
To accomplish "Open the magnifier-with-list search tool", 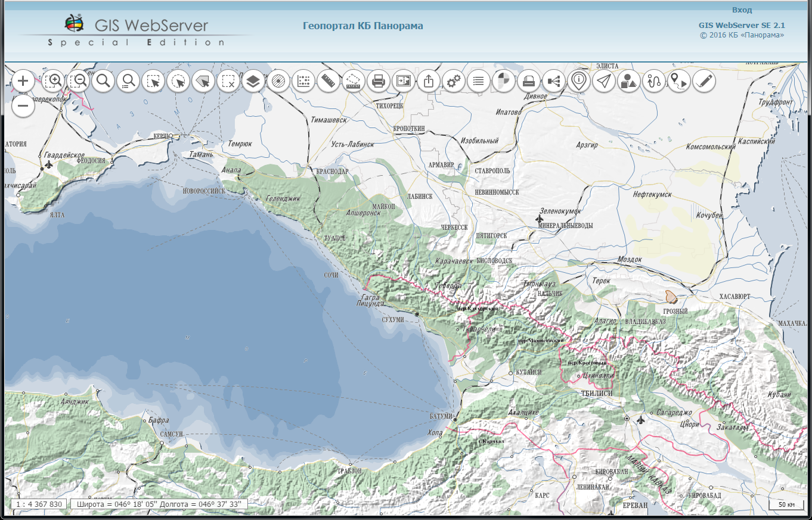I will 128,81.
